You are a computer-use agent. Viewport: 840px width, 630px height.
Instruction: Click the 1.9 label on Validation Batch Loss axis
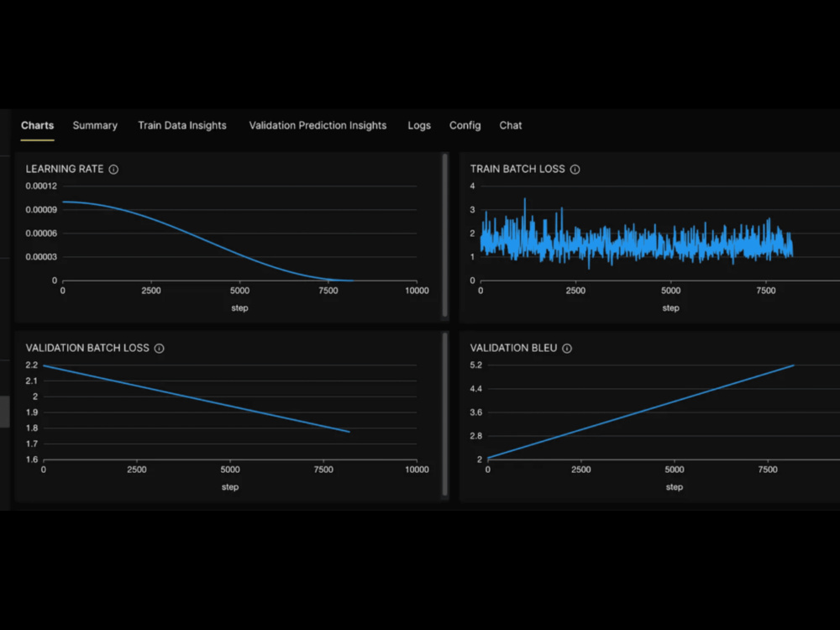point(32,412)
